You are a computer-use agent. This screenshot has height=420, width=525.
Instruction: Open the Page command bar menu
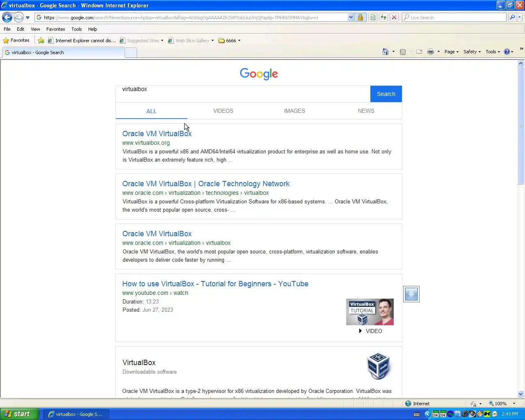(x=452, y=52)
